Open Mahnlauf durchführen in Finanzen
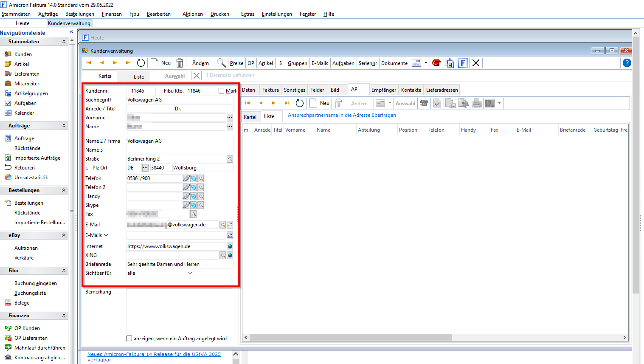 point(40,348)
